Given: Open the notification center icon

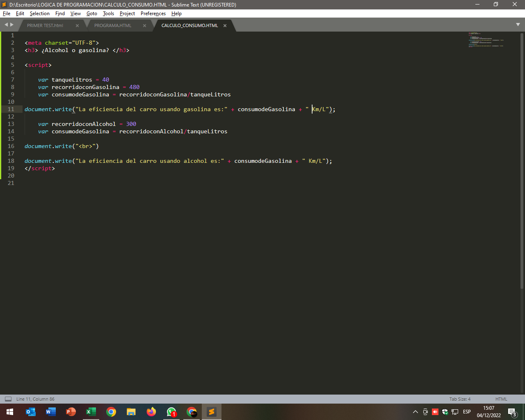Looking at the screenshot, I should coord(512,412).
